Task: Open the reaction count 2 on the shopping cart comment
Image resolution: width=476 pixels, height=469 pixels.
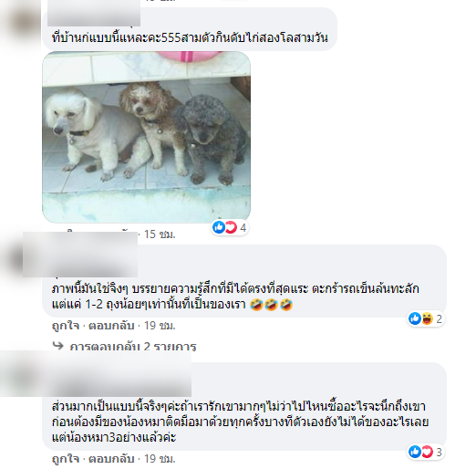Action: point(439,318)
